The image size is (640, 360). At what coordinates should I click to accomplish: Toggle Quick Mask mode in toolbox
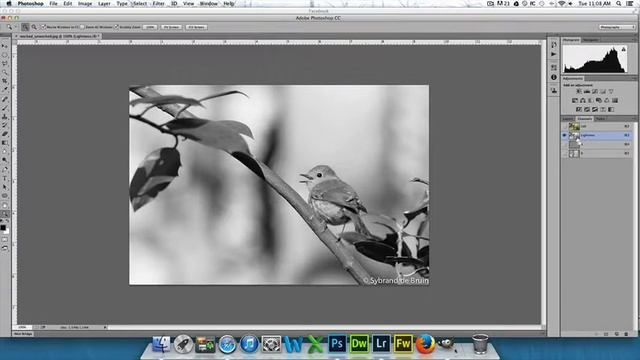[x=5, y=240]
